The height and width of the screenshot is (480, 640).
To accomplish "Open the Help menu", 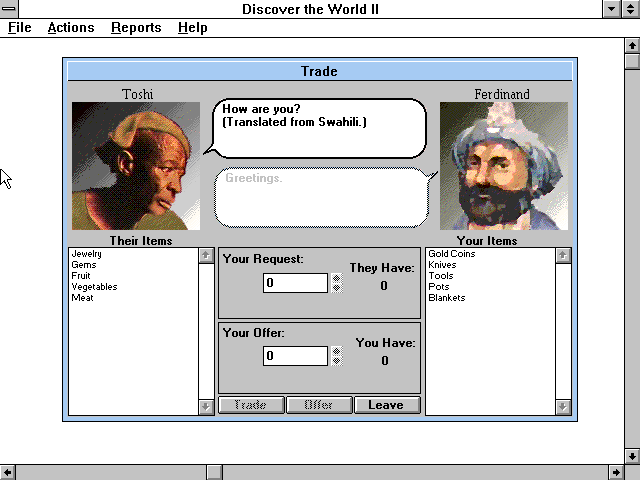I will pyautogui.click(x=193, y=28).
